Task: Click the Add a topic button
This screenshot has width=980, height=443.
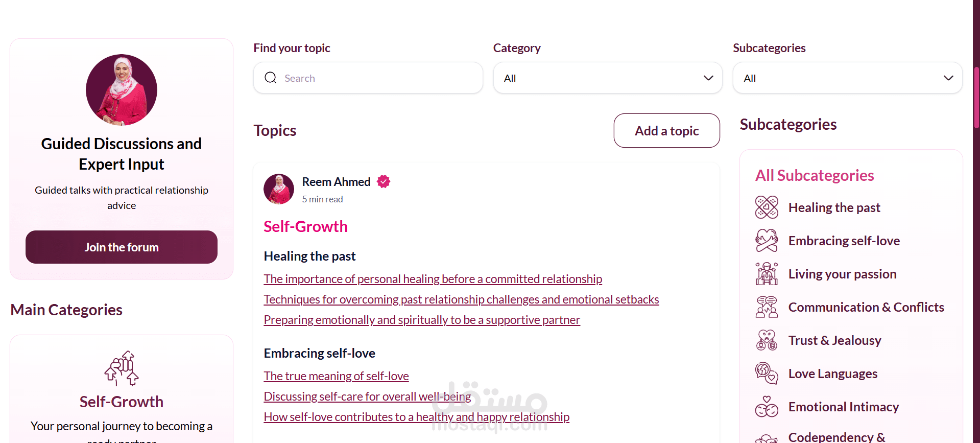Action: [666, 131]
